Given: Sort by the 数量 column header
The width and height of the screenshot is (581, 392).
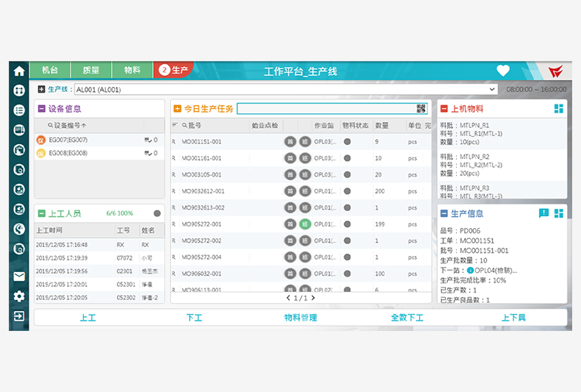Looking at the screenshot, I should tap(382, 125).
